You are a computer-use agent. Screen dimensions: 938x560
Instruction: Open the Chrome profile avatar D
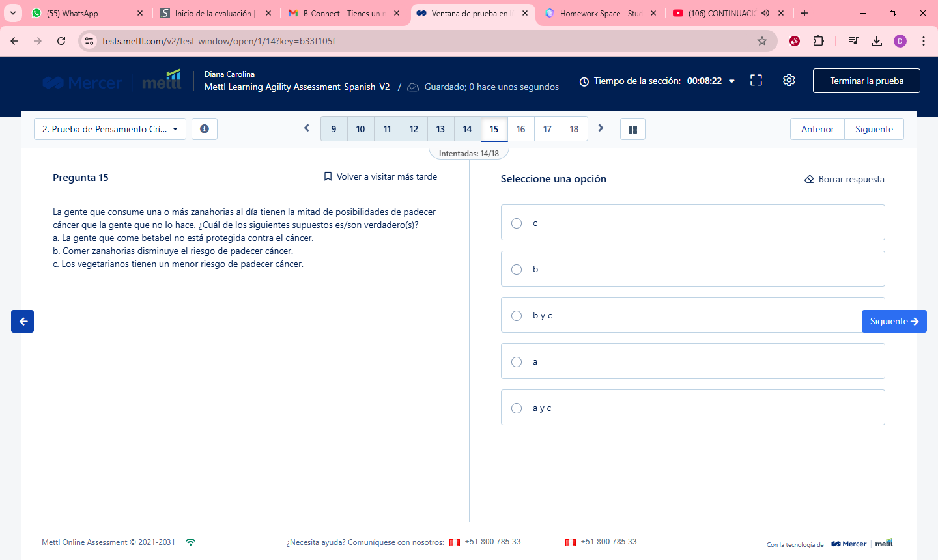[x=900, y=41]
